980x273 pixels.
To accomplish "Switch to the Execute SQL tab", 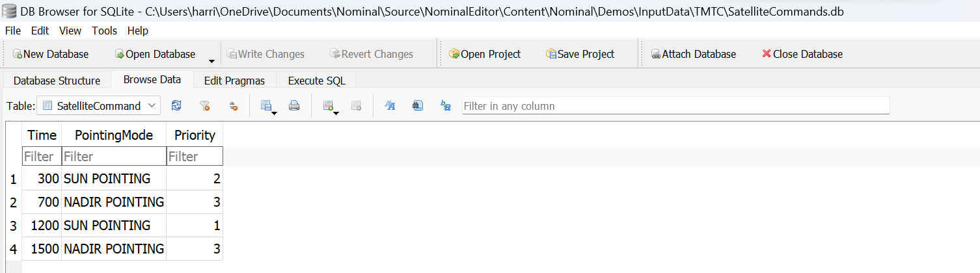I will coord(317,81).
